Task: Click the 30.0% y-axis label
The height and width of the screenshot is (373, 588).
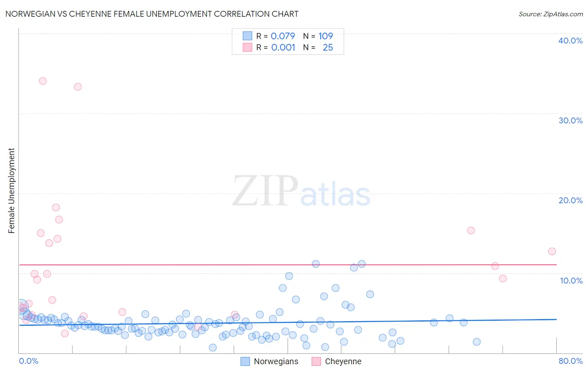Action: (x=570, y=120)
